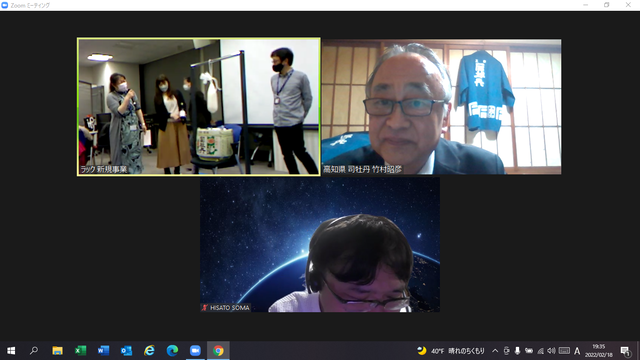Toggle the IME input mode A indicator
640x360 pixels.
(577, 351)
